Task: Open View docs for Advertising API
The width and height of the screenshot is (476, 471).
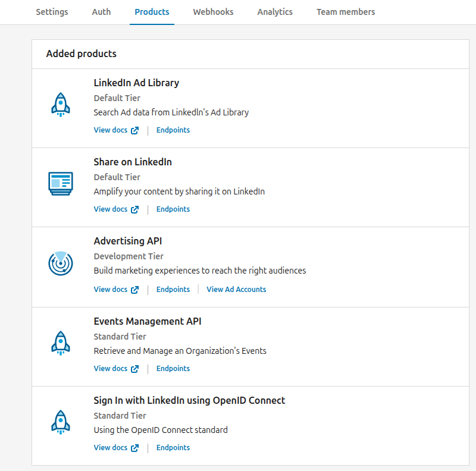Action: 111,289
